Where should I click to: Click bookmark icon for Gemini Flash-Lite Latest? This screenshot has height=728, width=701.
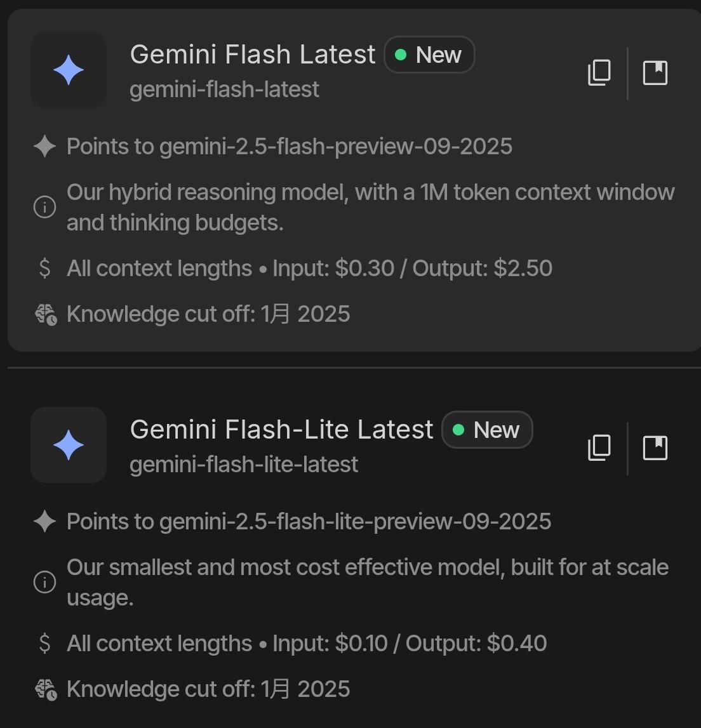[655, 447]
